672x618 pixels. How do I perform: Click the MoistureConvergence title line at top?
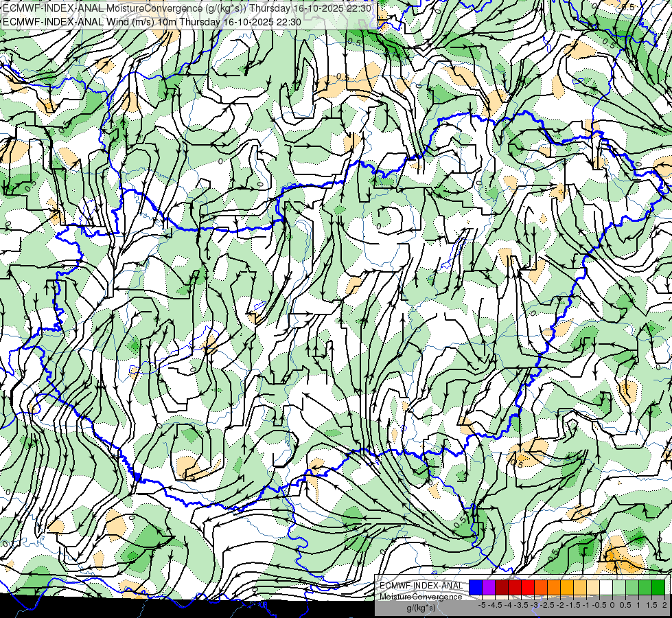click(x=187, y=8)
